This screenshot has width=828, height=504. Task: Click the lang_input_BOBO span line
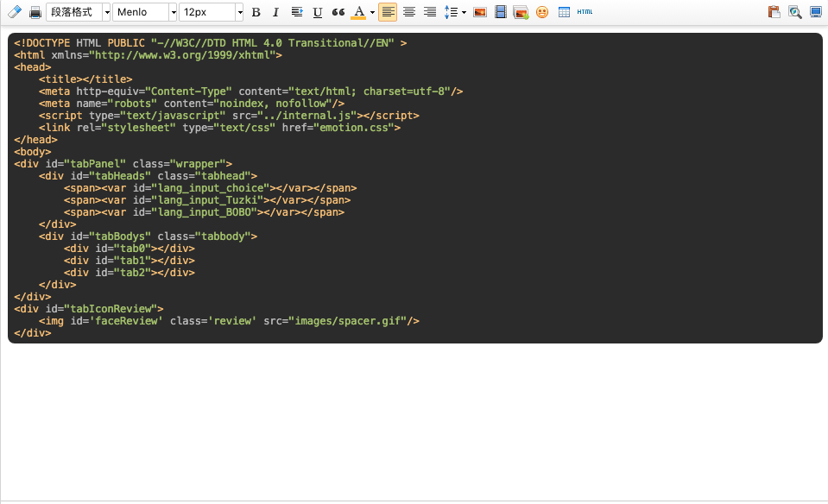pyautogui.click(x=204, y=212)
